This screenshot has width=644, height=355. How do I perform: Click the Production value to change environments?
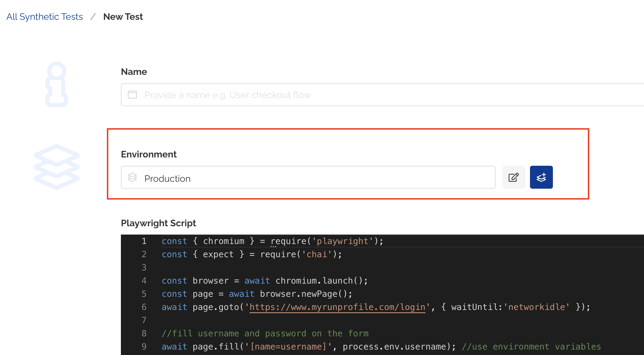tap(168, 178)
